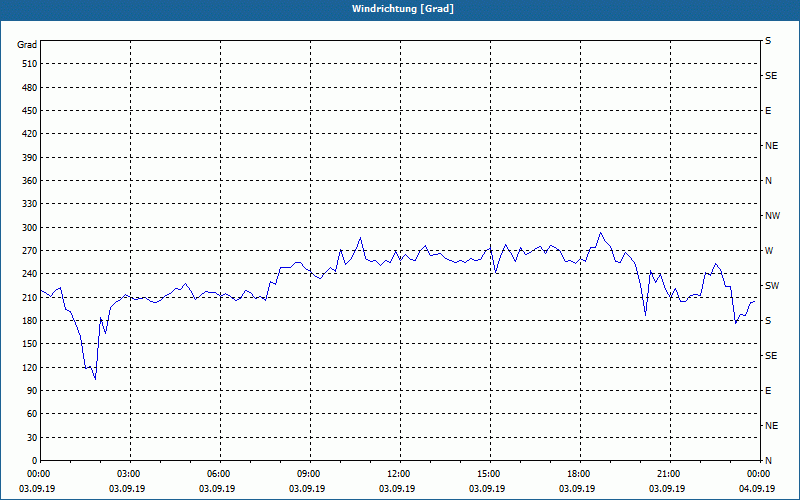Select the 0 degree axis label

pos(35,461)
